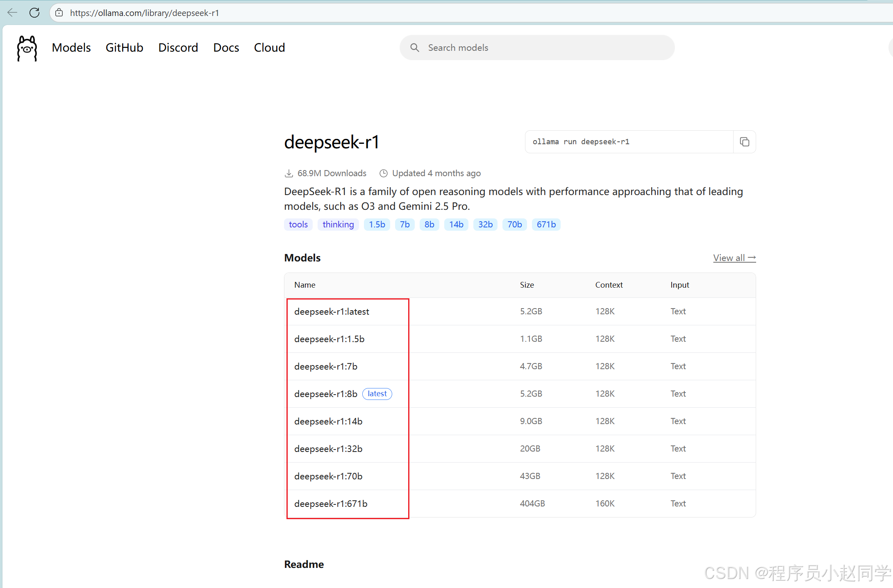Select the 70b size tag

(x=514, y=225)
